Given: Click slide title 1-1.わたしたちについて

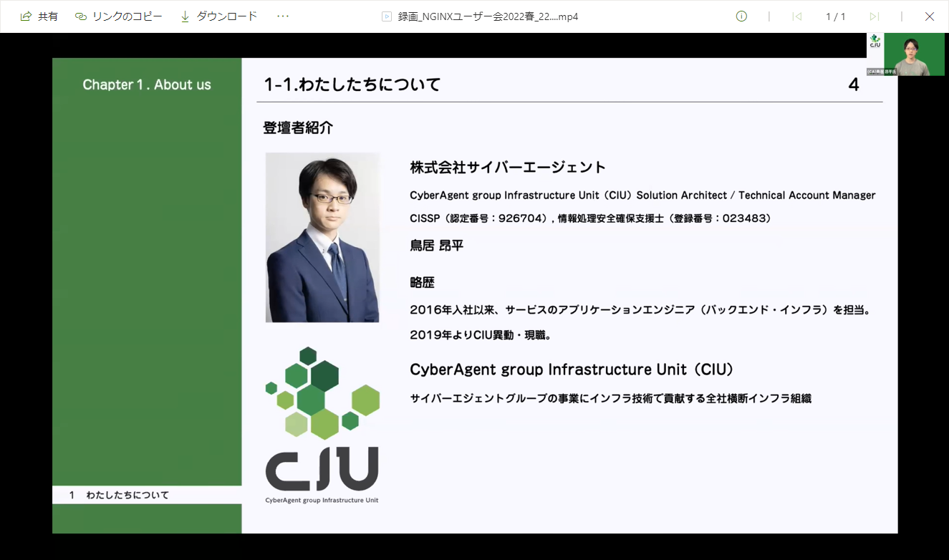Looking at the screenshot, I should pyautogui.click(x=352, y=85).
